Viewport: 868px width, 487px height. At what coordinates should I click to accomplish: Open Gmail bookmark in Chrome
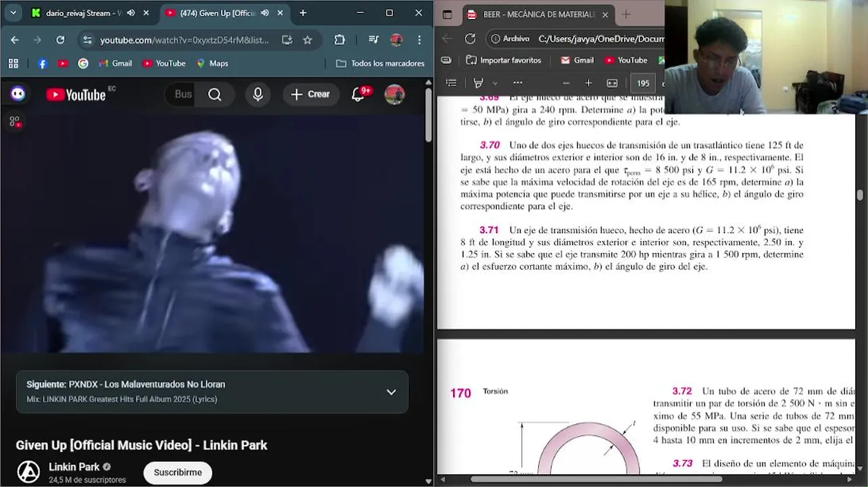[115, 64]
